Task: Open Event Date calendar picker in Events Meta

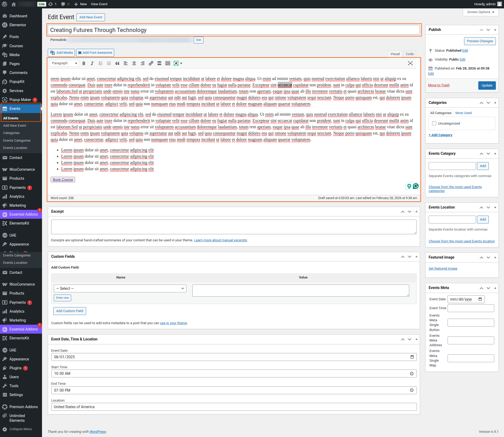Action: pos(480,299)
